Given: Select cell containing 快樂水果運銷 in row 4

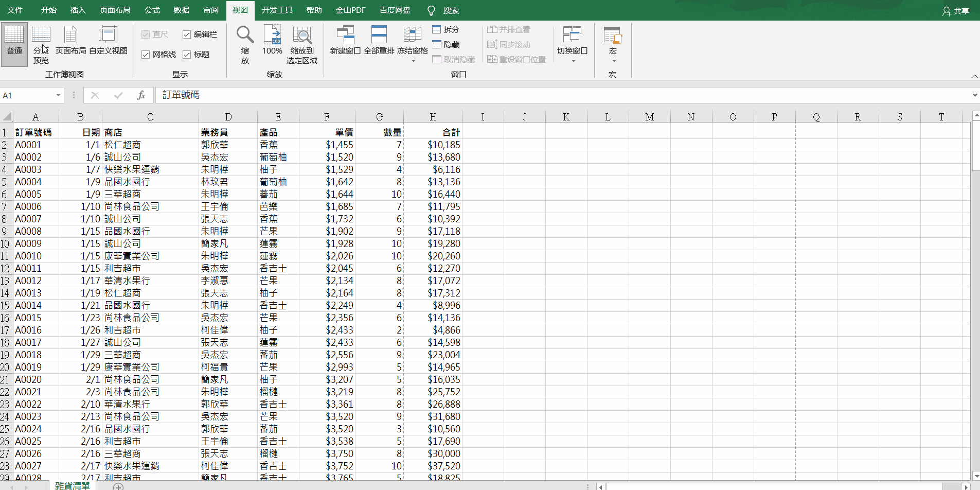Looking at the screenshot, I should [150, 169].
